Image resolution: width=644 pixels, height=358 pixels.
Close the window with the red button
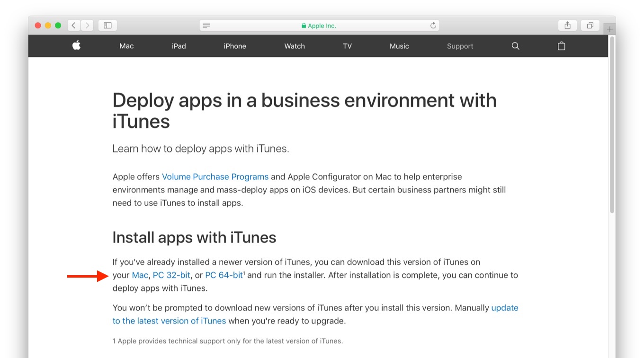pos(38,26)
